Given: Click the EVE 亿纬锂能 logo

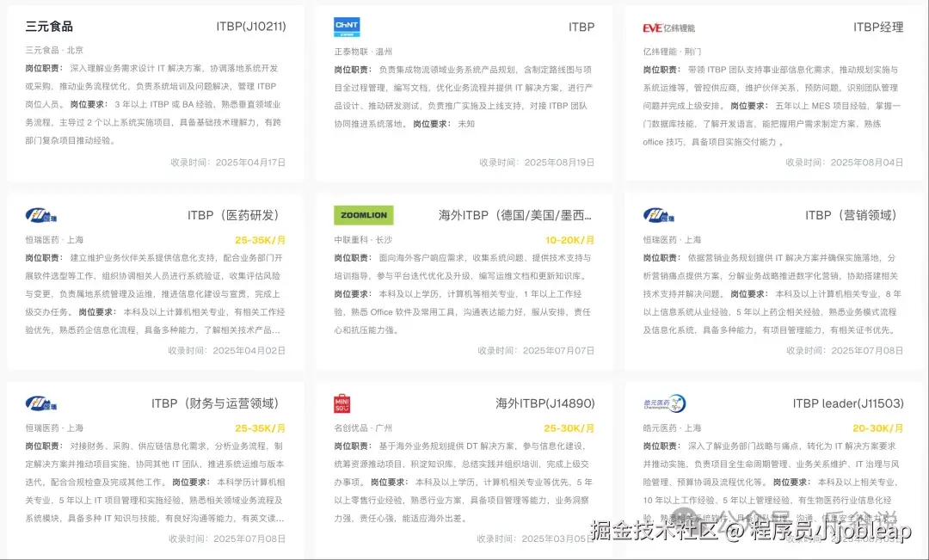Looking at the screenshot, I should coord(668,28).
